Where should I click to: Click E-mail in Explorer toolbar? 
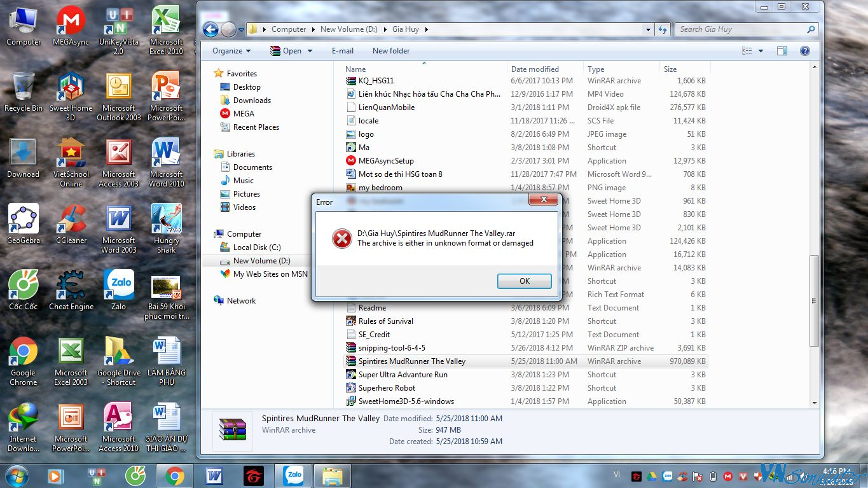pos(343,51)
